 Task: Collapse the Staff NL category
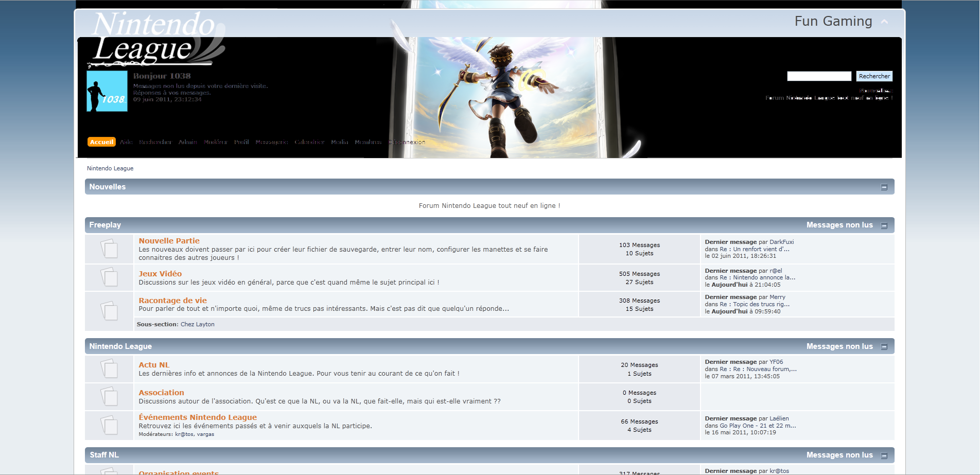(x=884, y=455)
